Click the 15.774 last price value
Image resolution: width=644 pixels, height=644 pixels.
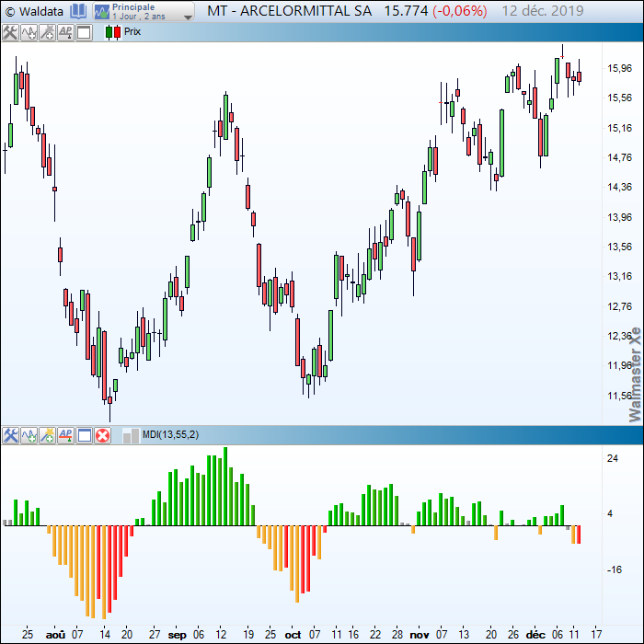coord(406,11)
